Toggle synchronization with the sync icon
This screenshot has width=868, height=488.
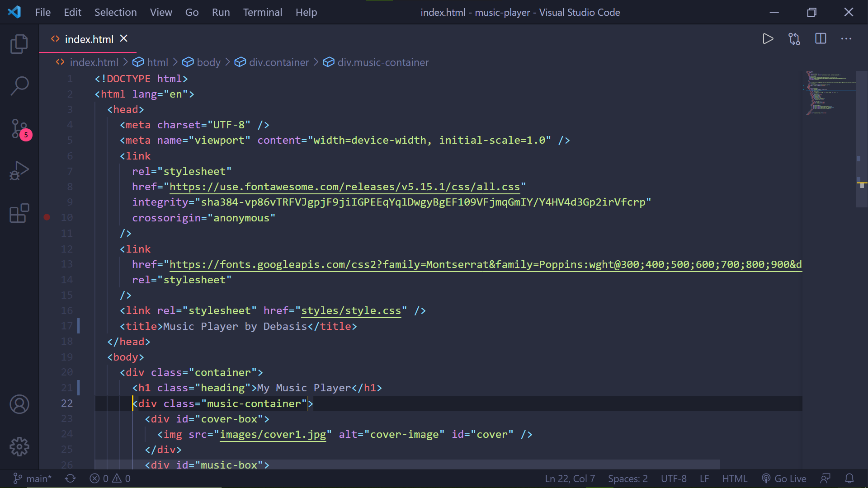coord(71,479)
